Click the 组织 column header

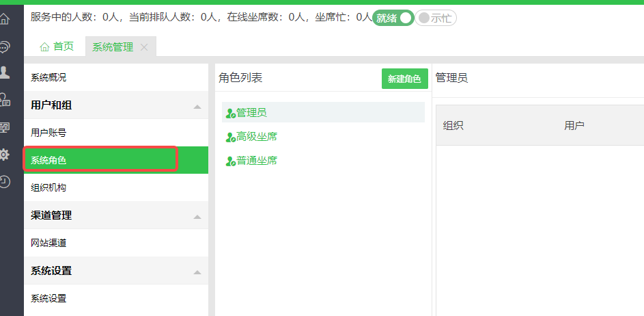coord(453,125)
